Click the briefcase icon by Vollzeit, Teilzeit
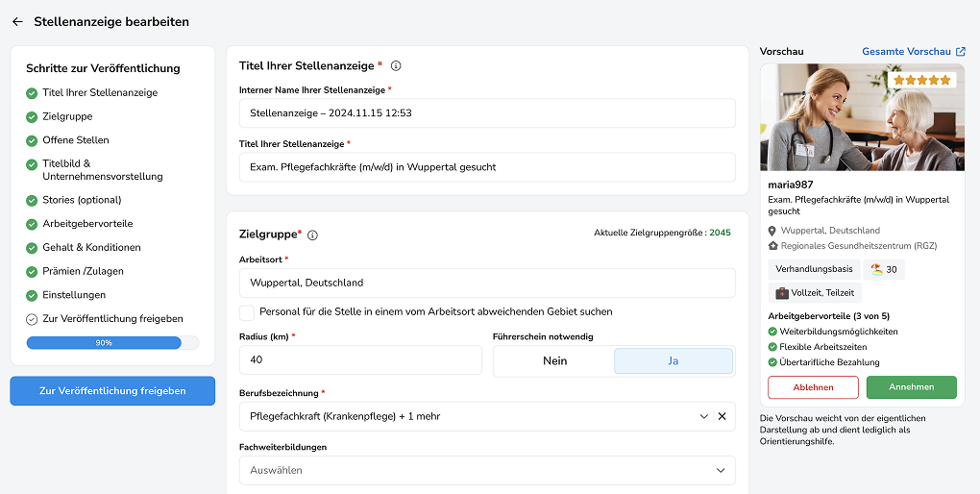Viewport: 980px width, 494px height. click(782, 293)
